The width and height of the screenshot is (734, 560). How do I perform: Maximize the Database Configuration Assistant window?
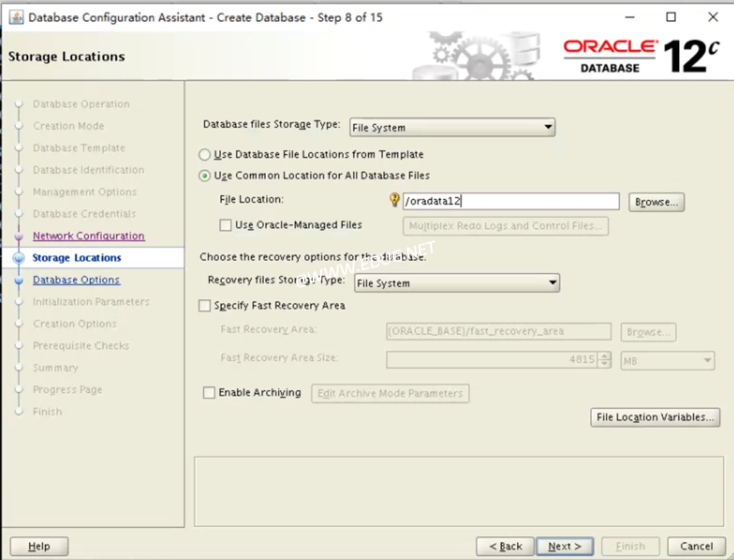pos(671,17)
